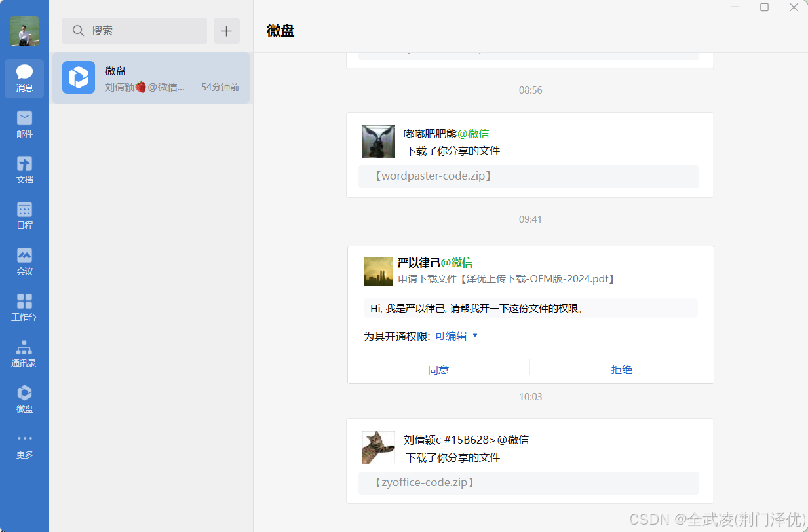Image resolution: width=808 pixels, height=532 pixels.
Task: Open the Mail (邮件) sidebar icon
Action: point(24,124)
